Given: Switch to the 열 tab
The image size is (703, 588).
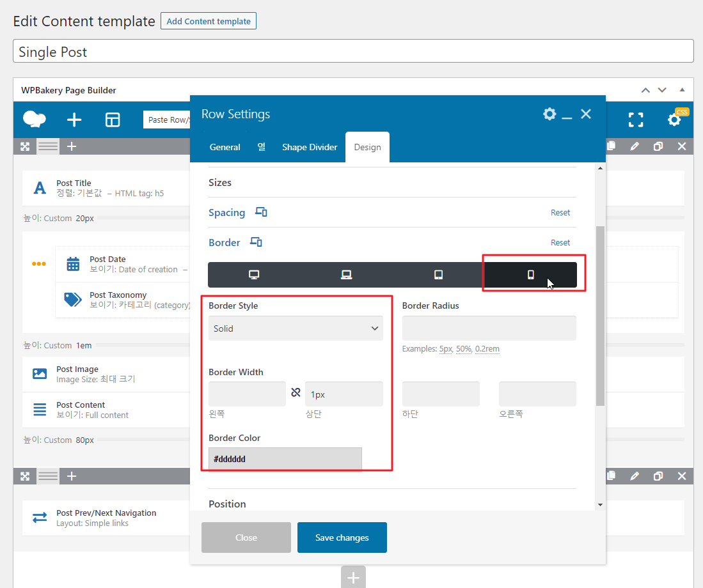Looking at the screenshot, I should [262, 147].
